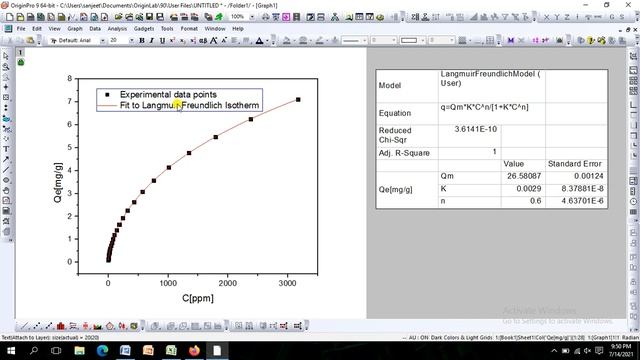This screenshot has width=640, height=360.
Task: Open File Explorer from the taskbar
Action: (x=79, y=351)
